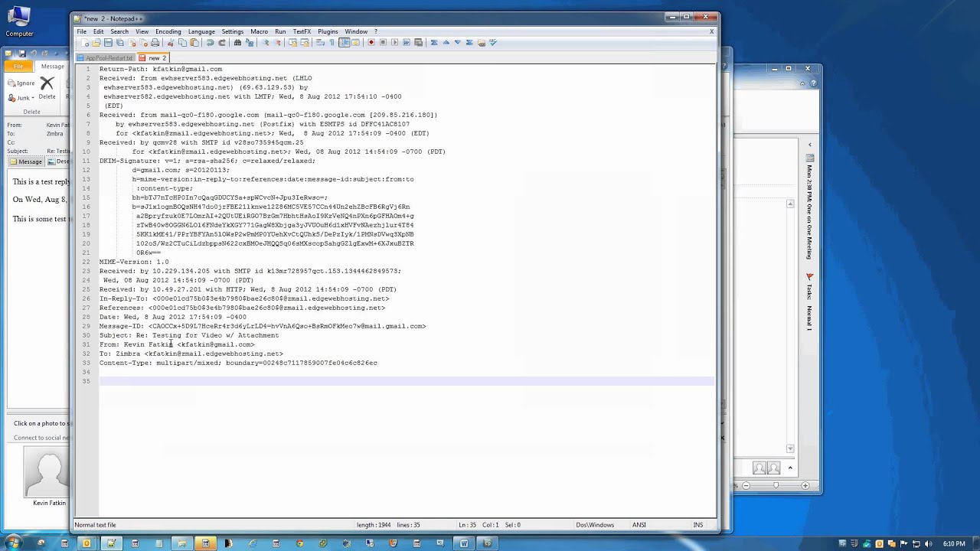This screenshot has height=551, width=980.
Task: Click the taskbar clock showing 6:10 PM
Action: (954, 543)
